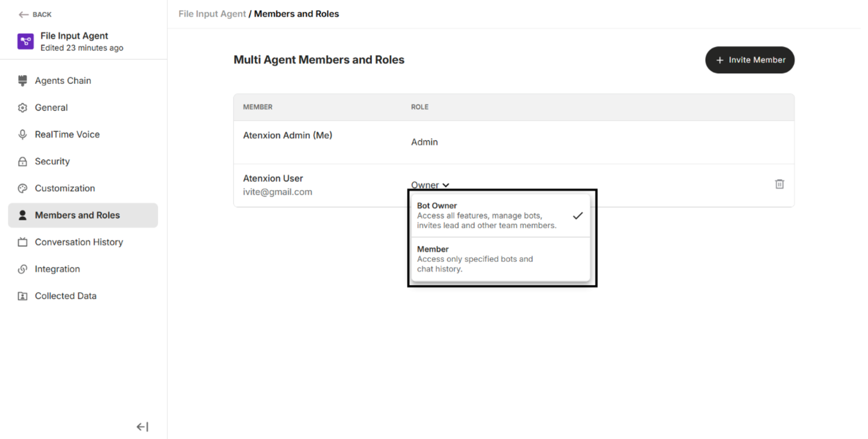Click the Customization palette icon

click(x=22, y=188)
